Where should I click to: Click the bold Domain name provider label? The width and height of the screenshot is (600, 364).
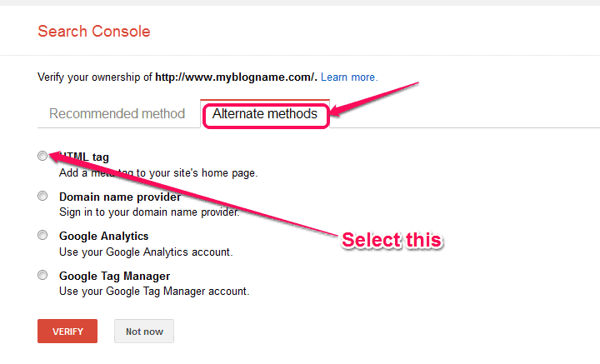coord(120,197)
